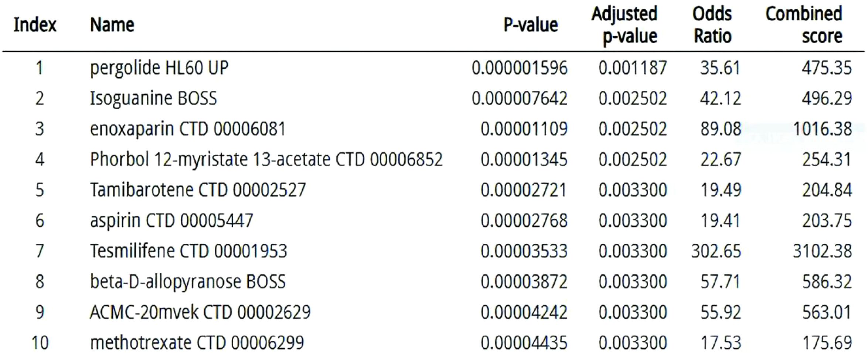Click the combined score 3102.38 cell
Viewport: 868px width, 353px height.
tap(822, 251)
